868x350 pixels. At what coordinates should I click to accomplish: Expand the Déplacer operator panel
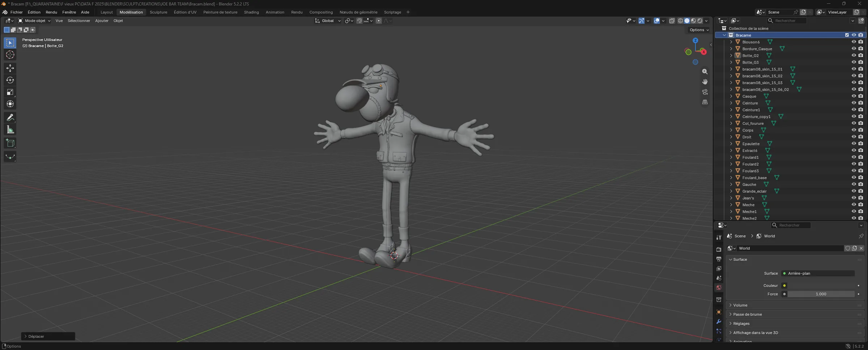click(48, 336)
